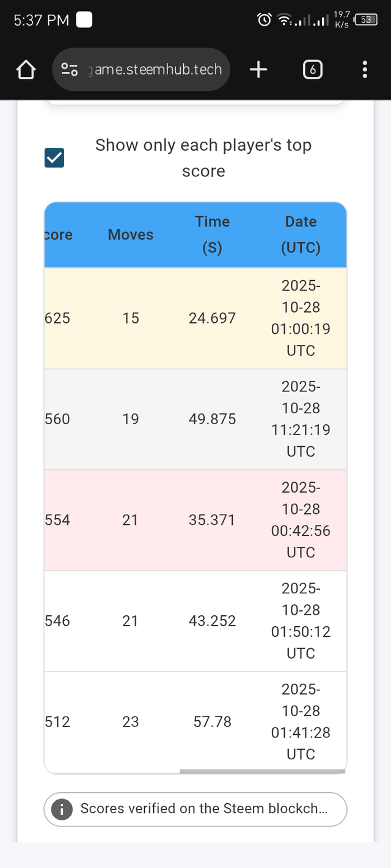The height and width of the screenshot is (868, 391).
Task: Click the table's horizontal scrollbar
Action: pos(262,772)
